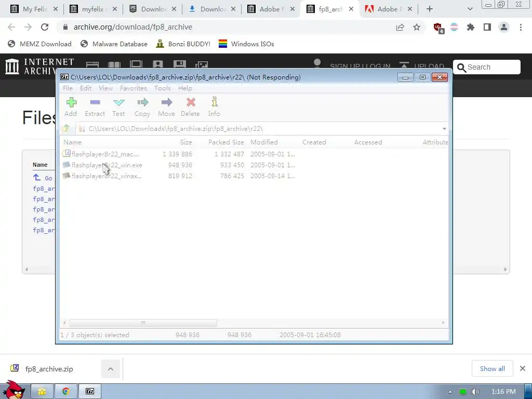
Task: Open the tab search chevron in Chrome
Action: tap(470, 9)
